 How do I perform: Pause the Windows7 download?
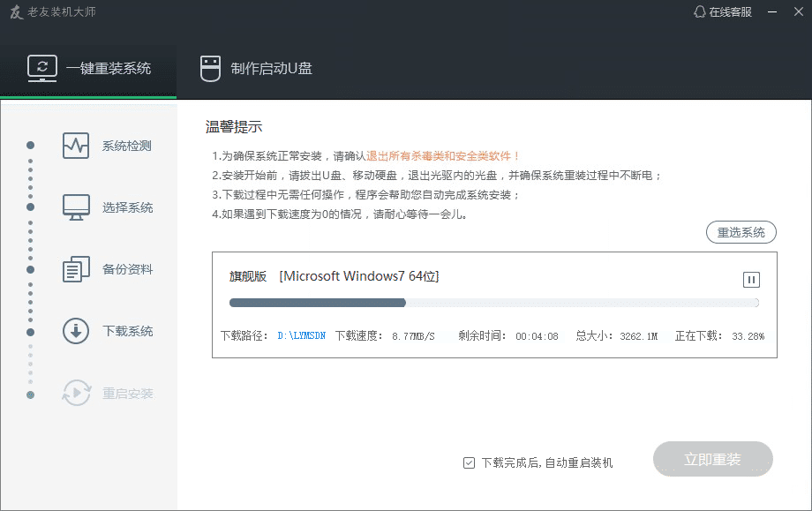point(751,279)
